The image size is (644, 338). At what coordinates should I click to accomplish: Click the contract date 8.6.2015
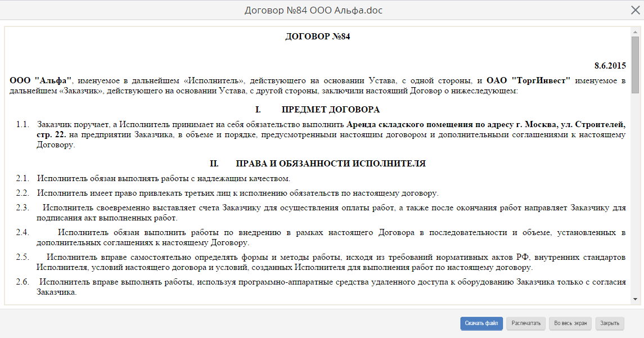610,65
